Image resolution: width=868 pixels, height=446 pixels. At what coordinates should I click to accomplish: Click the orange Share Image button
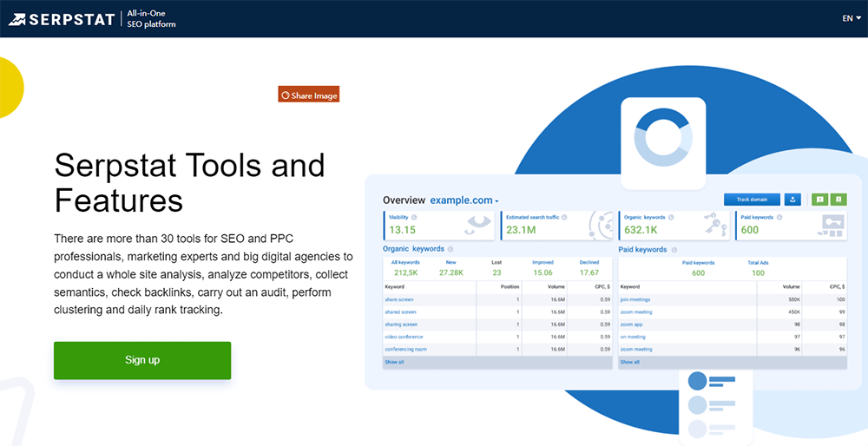[x=308, y=95]
